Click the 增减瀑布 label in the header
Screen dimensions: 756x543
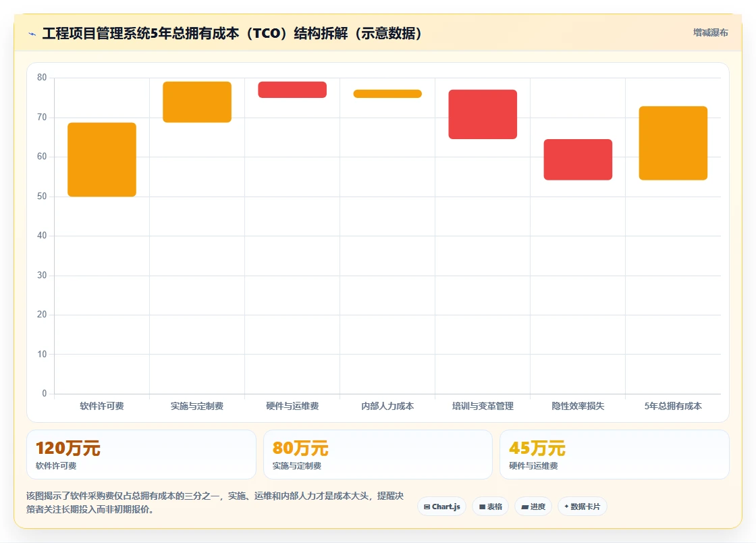[x=710, y=33]
